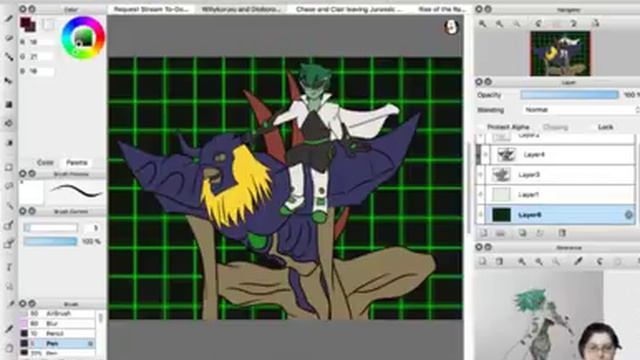Screen dimensions: 640x360
Task: Zoom in Reference panel image
Action: point(522,261)
